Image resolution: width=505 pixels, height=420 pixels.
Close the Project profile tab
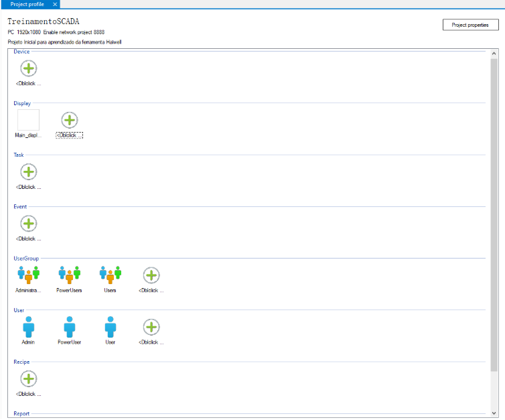[55, 4]
